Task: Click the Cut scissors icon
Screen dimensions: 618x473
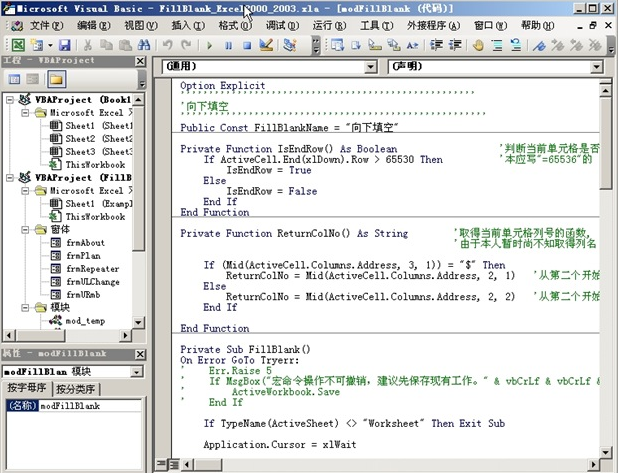Action: click(88, 45)
